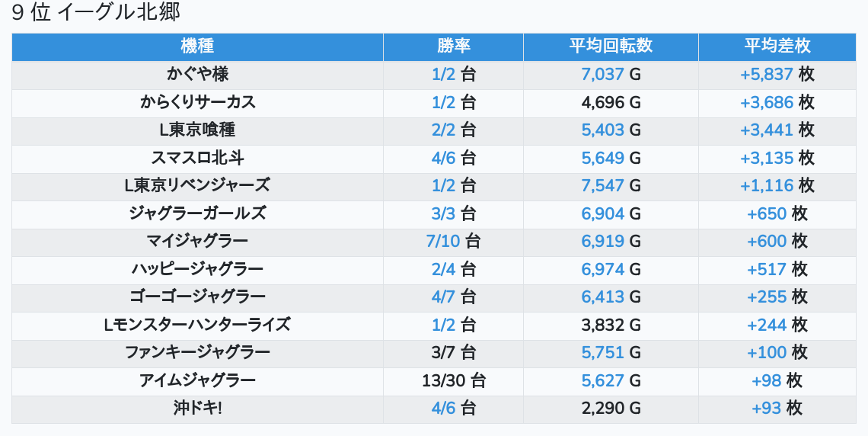The height and width of the screenshot is (436, 868).
Task: Sort by 勝率 column header
Action: 453,46
